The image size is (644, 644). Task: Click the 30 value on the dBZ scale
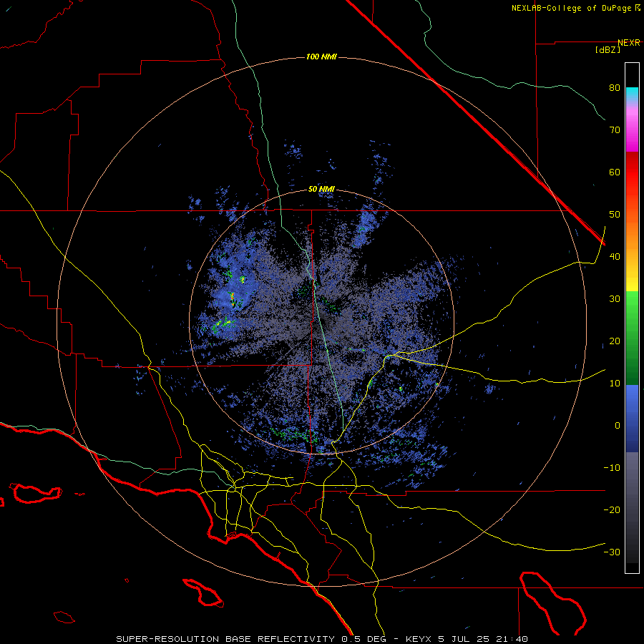pos(615,299)
